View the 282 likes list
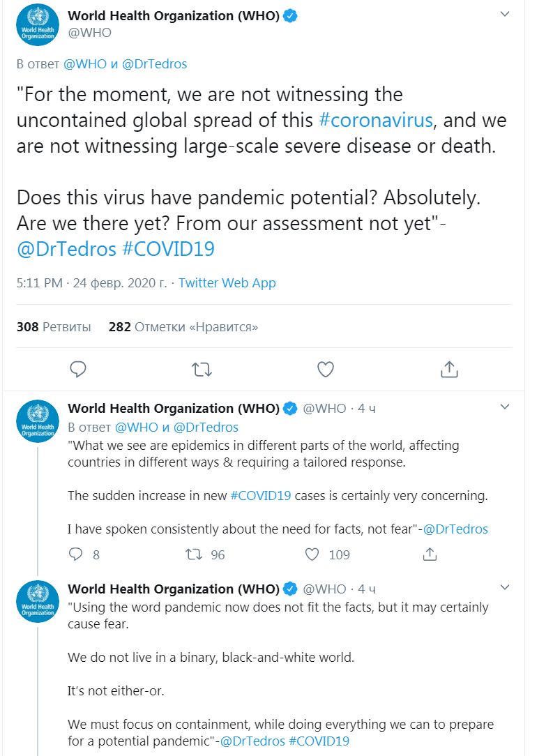The image size is (553, 756). point(183,326)
